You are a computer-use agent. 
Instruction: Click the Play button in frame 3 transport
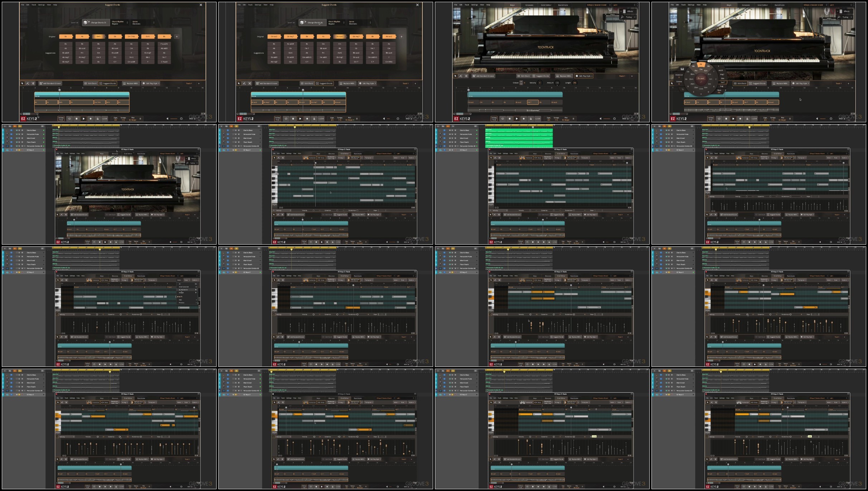click(x=517, y=118)
